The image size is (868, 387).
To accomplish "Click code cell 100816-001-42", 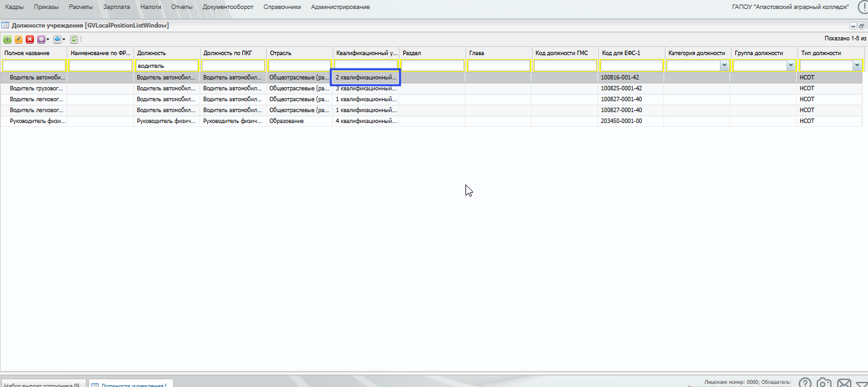I will pos(631,78).
